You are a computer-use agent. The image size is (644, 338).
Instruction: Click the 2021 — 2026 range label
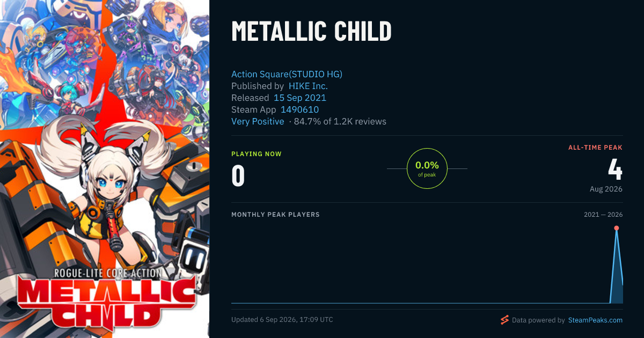(x=603, y=215)
